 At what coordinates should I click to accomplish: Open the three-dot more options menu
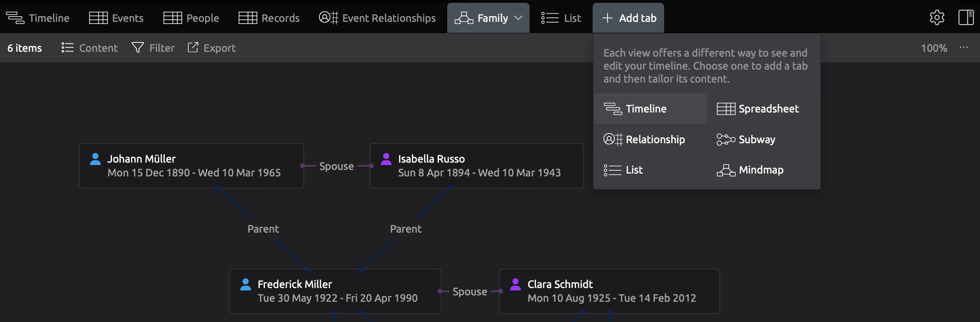964,48
